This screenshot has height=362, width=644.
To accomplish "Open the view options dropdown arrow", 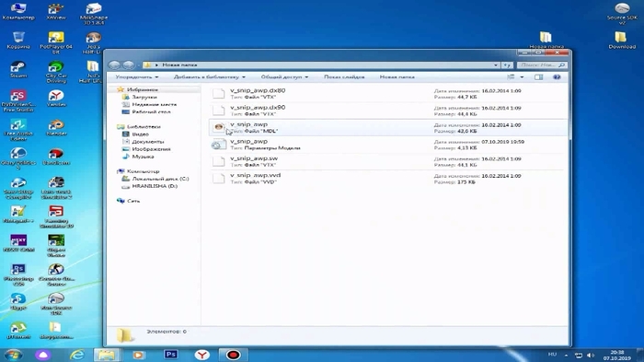I will (x=522, y=77).
